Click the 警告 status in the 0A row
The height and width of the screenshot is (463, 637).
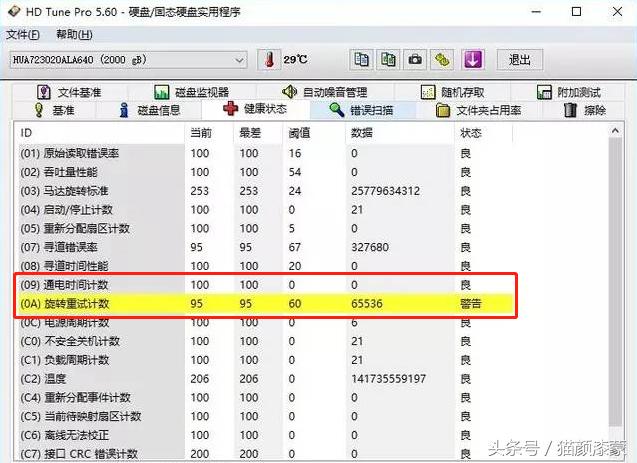tap(470, 303)
